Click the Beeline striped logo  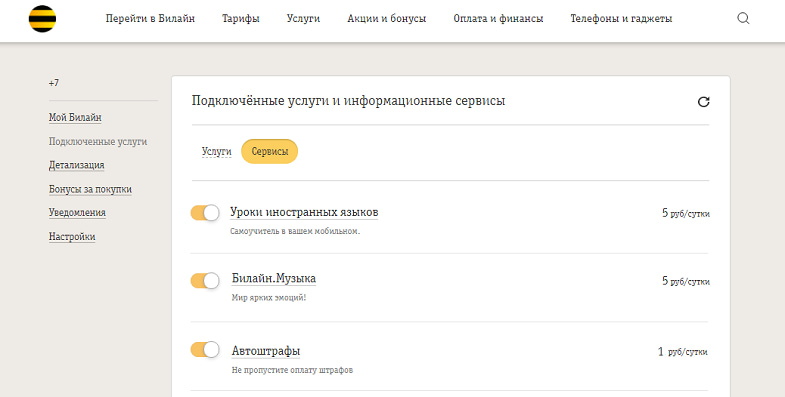[x=43, y=19]
